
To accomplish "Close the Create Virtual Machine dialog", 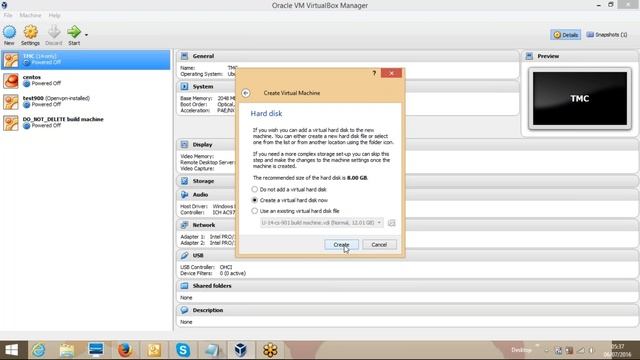I will (391, 73).
